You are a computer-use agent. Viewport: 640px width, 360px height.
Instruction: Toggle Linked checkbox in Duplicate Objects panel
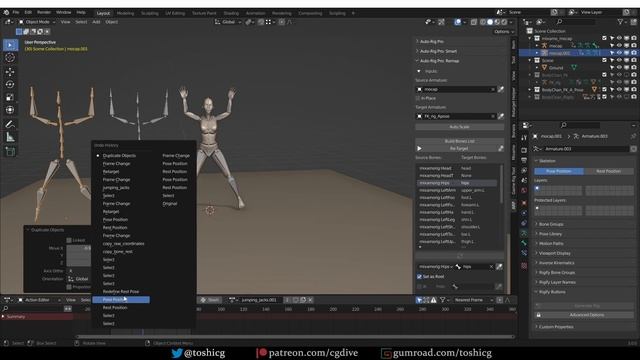[69, 240]
